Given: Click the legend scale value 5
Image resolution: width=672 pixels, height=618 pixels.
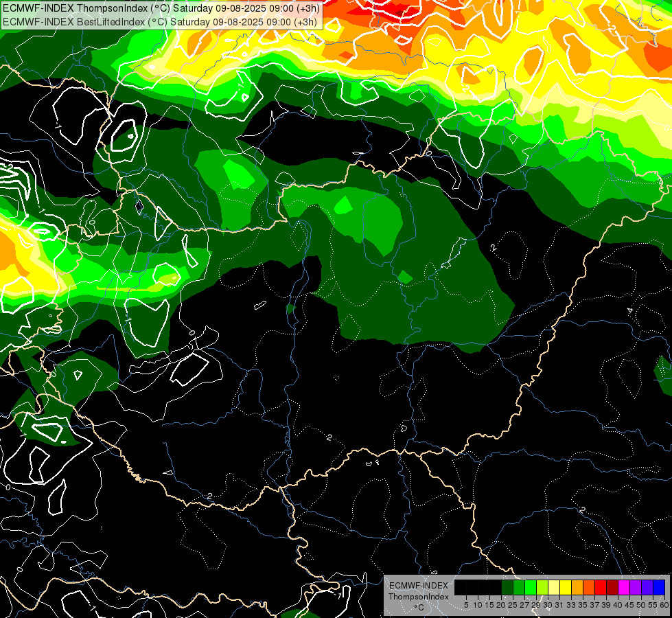Looking at the screenshot, I should coord(466,605).
